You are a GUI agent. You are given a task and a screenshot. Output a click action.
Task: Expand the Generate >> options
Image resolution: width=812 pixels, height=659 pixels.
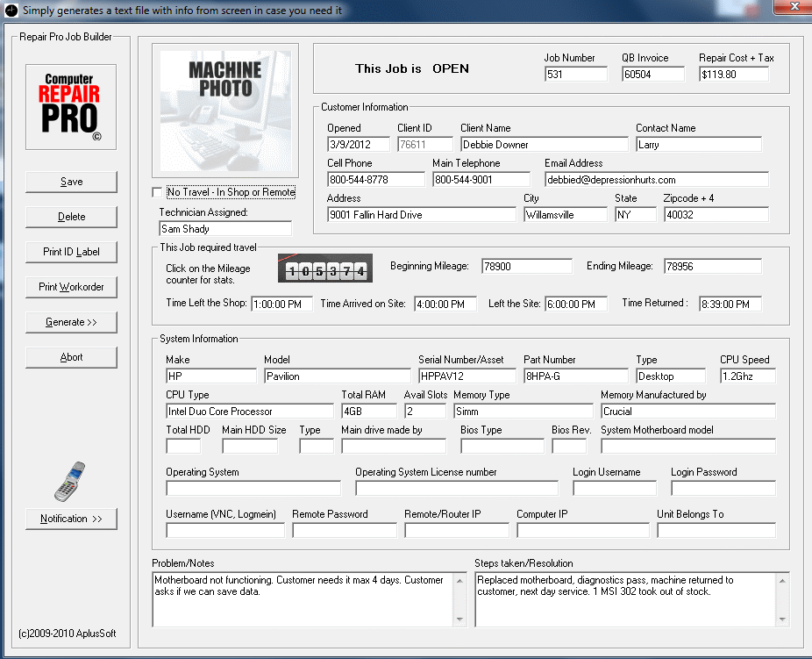click(x=71, y=322)
